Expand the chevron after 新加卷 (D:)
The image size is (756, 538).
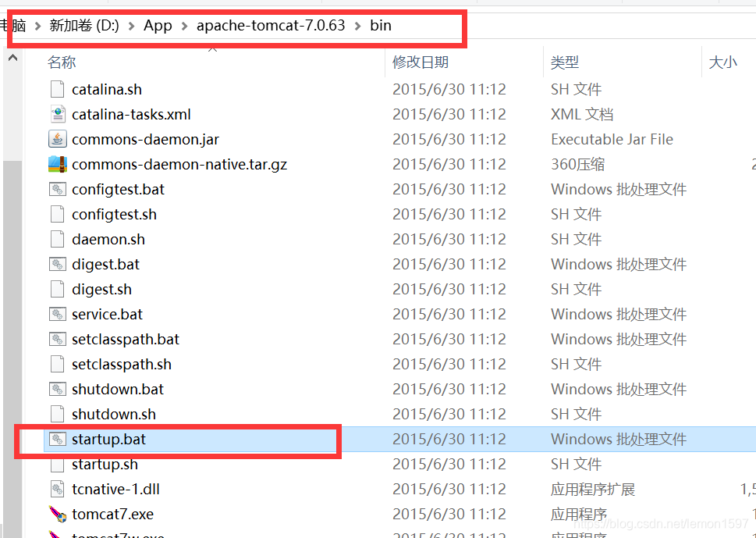[131, 26]
